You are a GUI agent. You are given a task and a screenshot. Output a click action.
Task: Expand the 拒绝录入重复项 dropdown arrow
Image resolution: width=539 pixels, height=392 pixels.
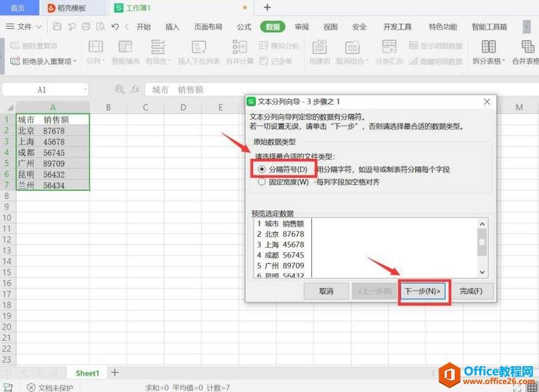pyautogui.click(x=74, y=62)
